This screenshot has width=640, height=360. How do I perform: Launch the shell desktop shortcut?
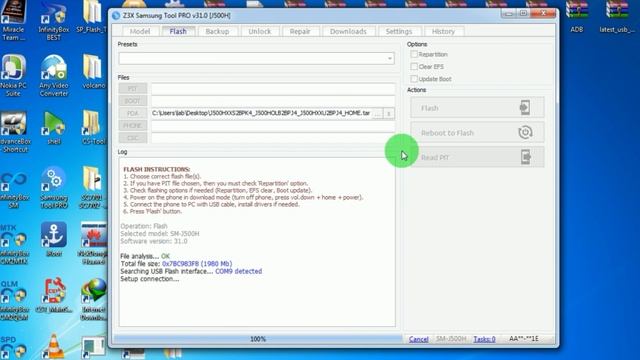pyautogui.click(x=53, y=127)
